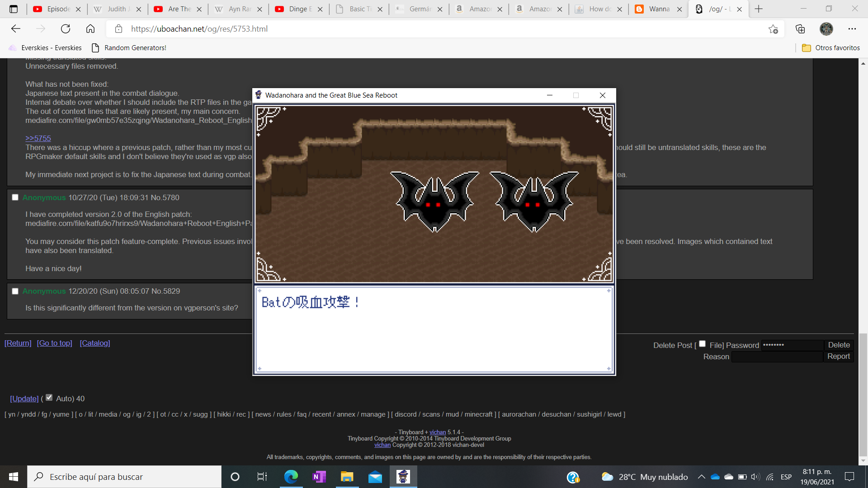Viewport: 868px width, 488px height.
Task: Click the Windows search box
Action: (124, 477)
